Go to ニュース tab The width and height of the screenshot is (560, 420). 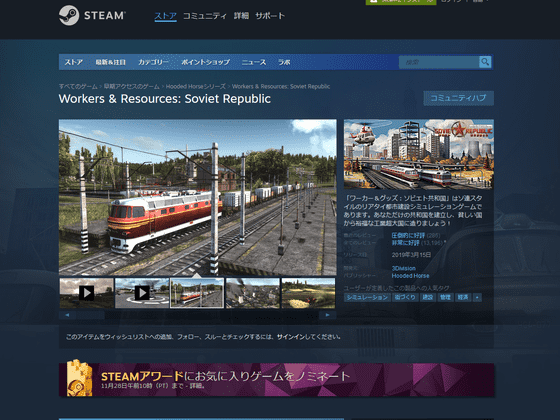pos(254,62)
